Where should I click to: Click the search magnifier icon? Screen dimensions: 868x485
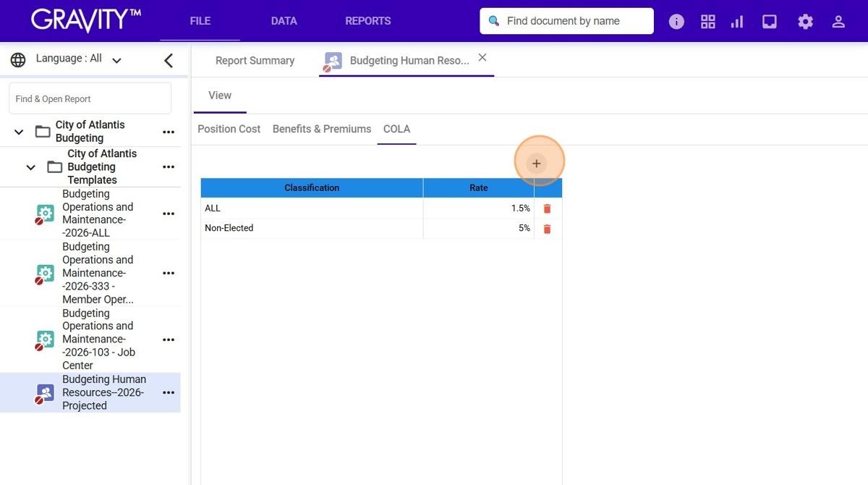[x=494, y=21]
